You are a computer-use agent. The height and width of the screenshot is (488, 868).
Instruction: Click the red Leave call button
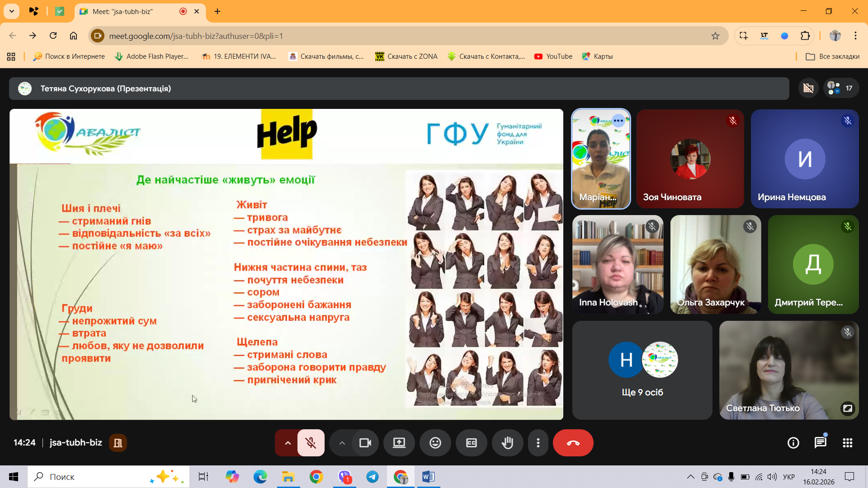pos(573,443)
